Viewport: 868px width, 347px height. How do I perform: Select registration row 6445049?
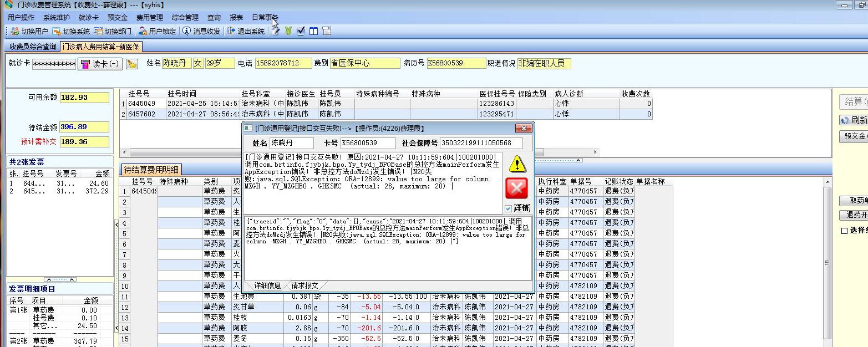pos(386,104)
